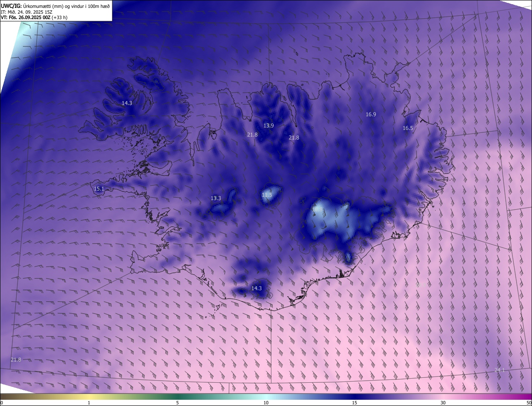Click the 1 tick label on the color scale
The width and height of the screenshot is (532, 406).
(89, 403)
